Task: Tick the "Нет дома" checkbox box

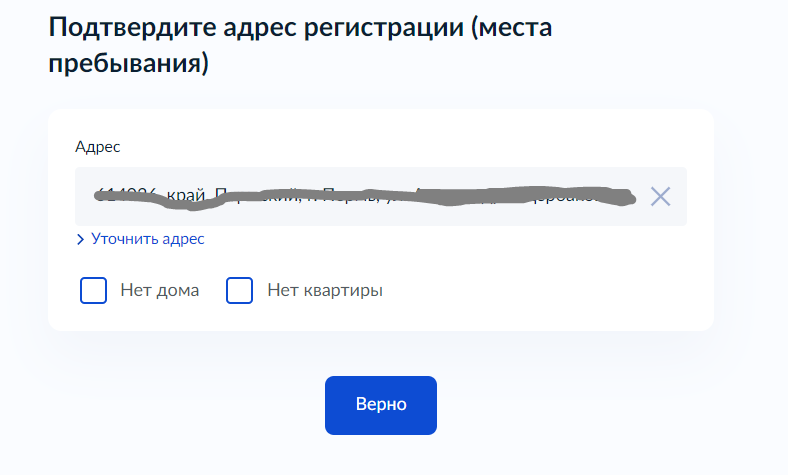Action: (93, 291)
